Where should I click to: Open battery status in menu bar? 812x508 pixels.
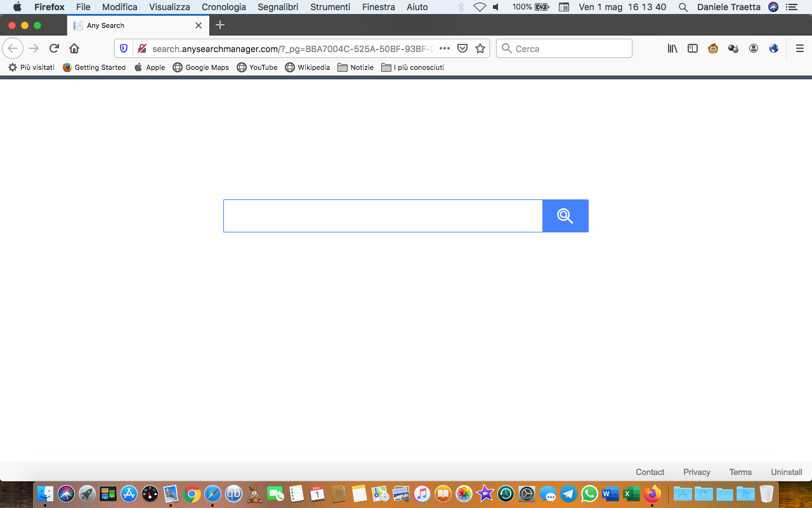click(531, 7)
